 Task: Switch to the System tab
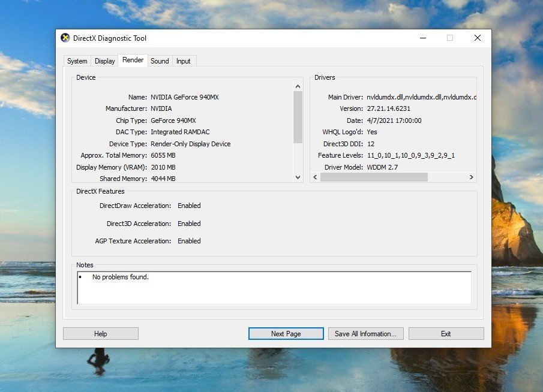77,61
